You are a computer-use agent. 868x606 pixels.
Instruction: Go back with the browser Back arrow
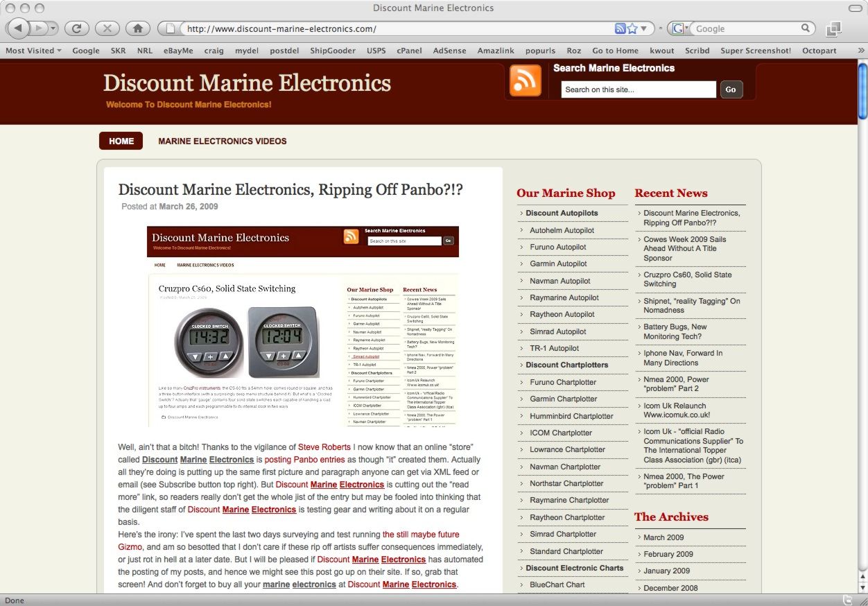(x=18, y=28)
